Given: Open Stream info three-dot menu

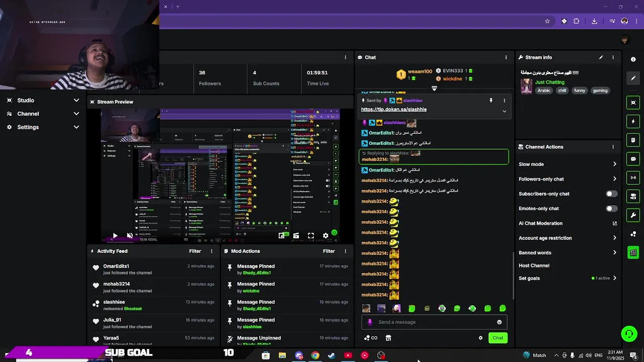Looking at the screenshot, I should point(613,57).
